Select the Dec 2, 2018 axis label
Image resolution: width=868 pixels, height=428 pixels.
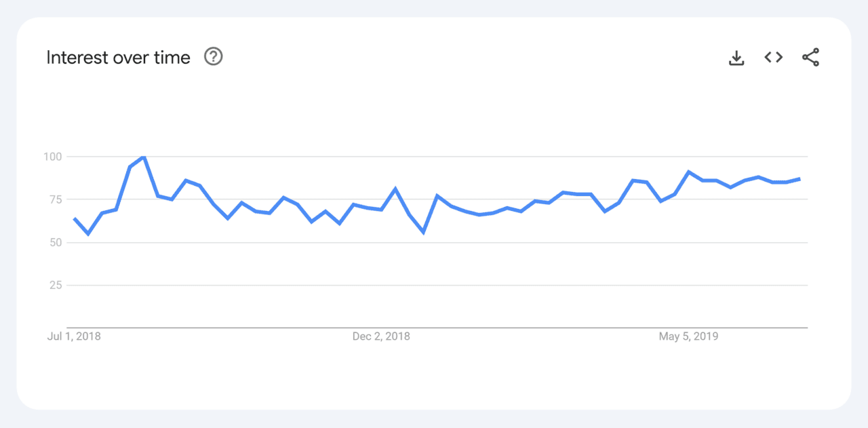(x=381, y=336)
